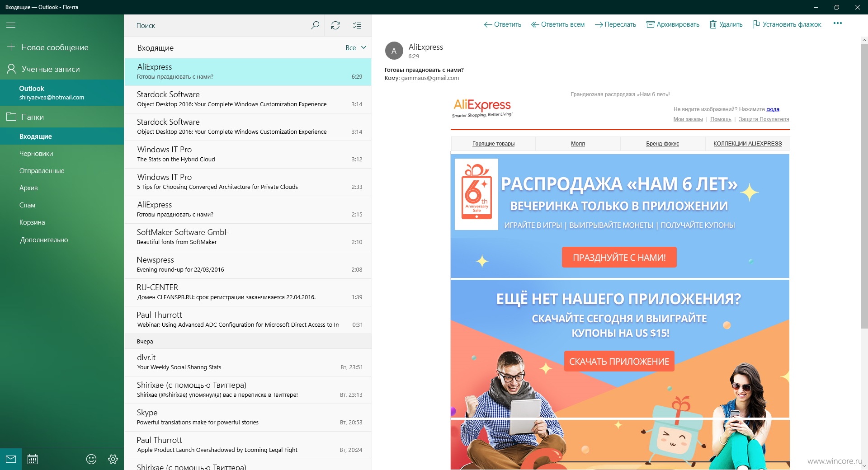Screen dimensions: 868x470
Task: Open Paul Thurrott webinar email
Action: (x=248, y=320)
